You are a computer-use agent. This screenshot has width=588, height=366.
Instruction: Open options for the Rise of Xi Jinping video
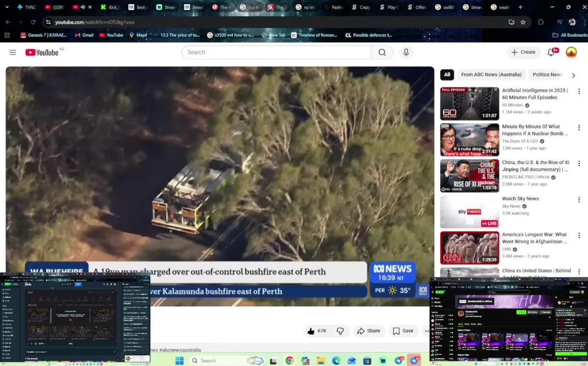579,164
